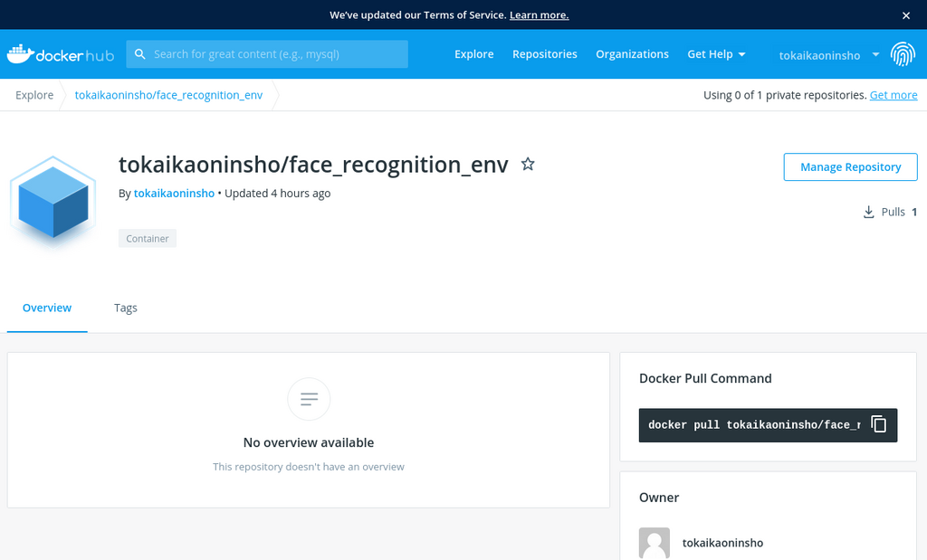927x560 pixels.
Task: Click the owner name tokaikaoninsho
Action: pos(722,543)
